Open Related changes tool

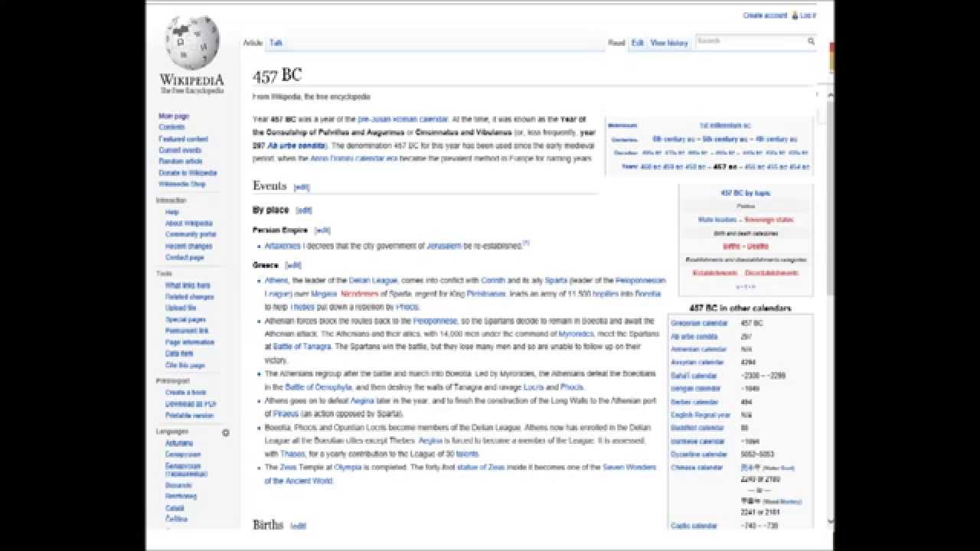(x=190, y=297)
